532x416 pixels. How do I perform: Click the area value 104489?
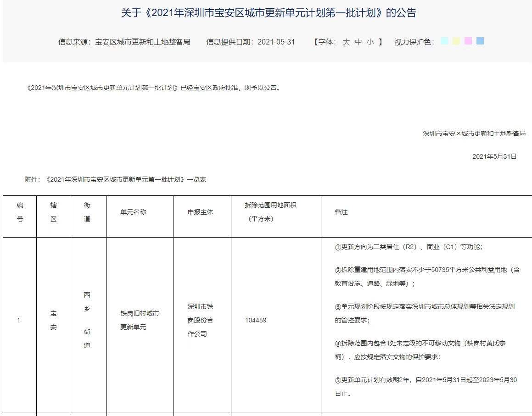(256, 321)
